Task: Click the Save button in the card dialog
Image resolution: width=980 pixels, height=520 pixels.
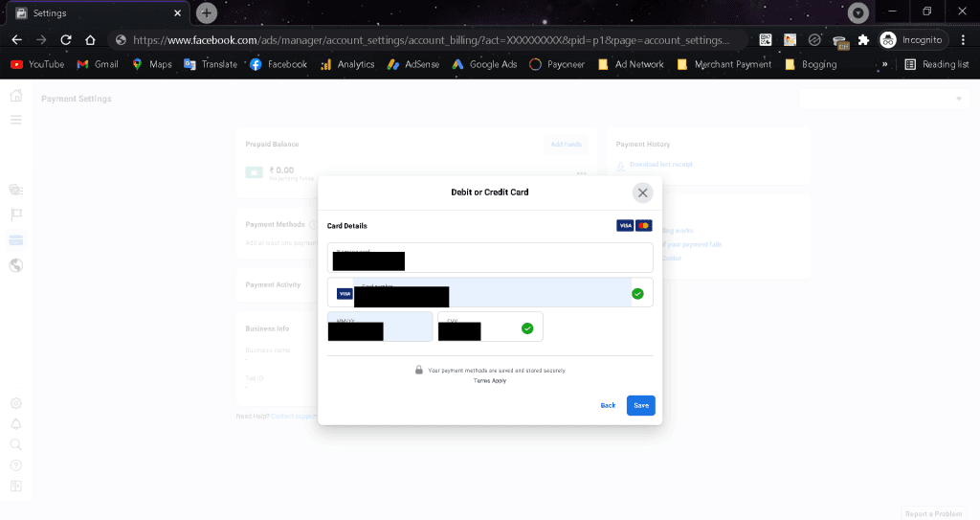Action: (x=640, y=405)
